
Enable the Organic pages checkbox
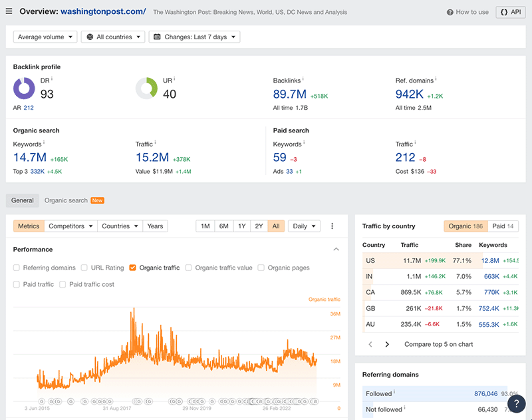[x=261, y=268]
